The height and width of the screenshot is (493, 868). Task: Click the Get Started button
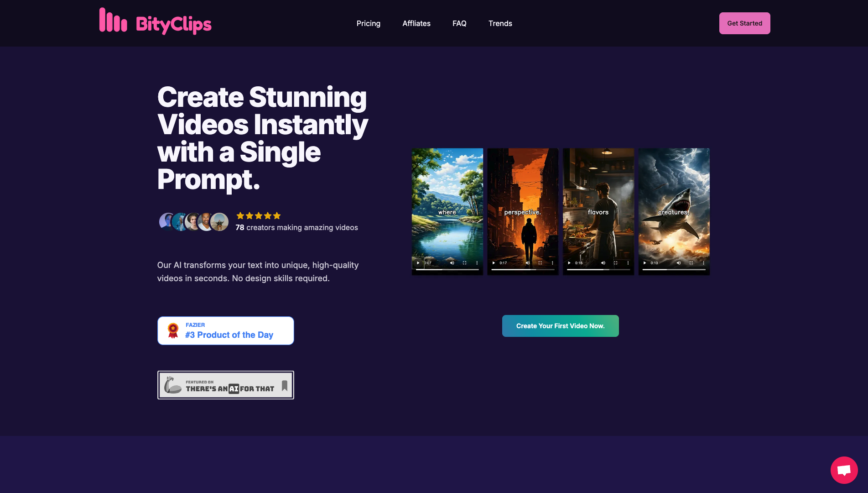744,23
